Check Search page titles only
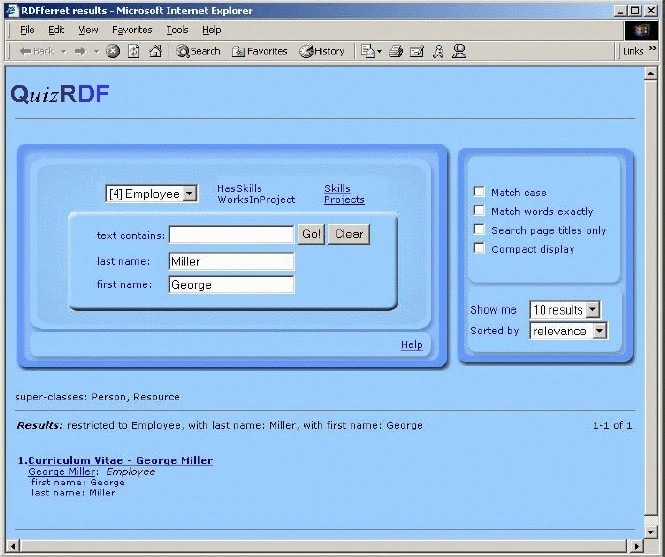This screenshot has height=557, width=665. tap(479, 230)
